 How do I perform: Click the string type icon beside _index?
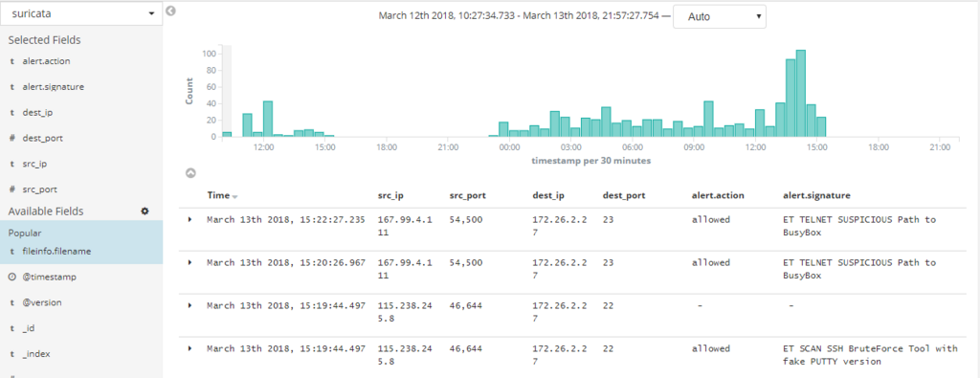coord(11,354)
